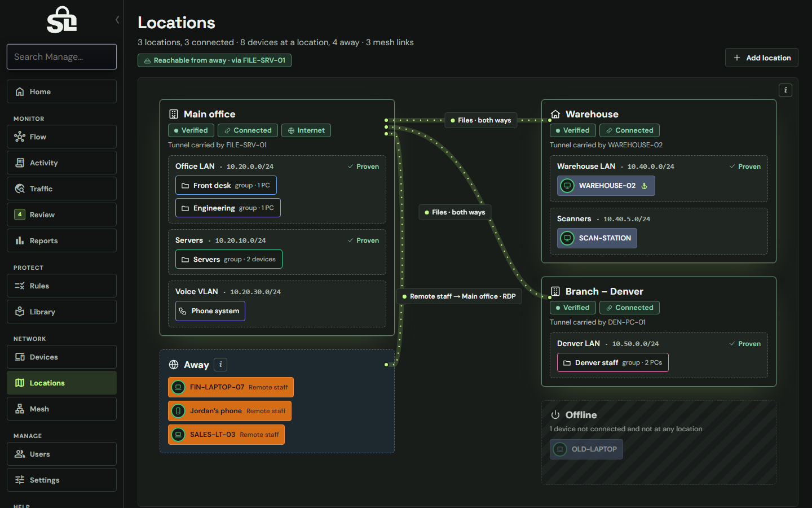Image resolution: width=812 pixels, height=508 pixels.
Task: Select the OLD-LAPTOP offline device
Action: pyautogui.click(x=586, y=449)
